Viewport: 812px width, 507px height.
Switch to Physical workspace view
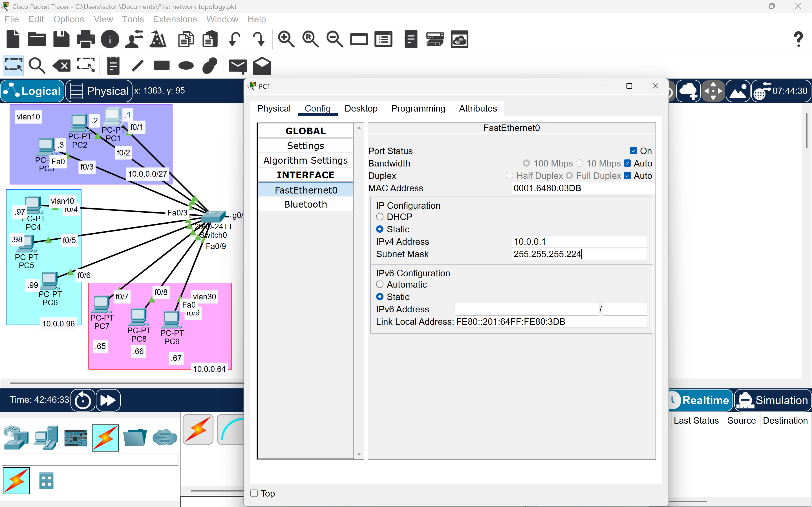98,91
